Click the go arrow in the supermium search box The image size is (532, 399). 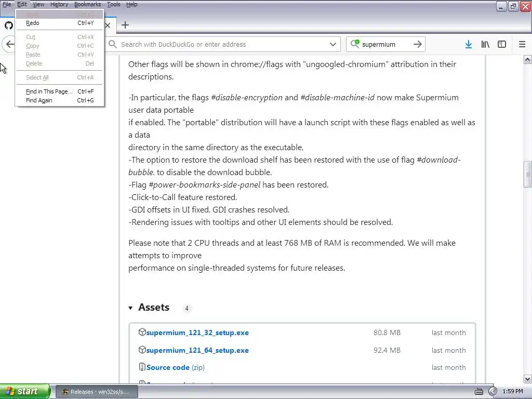coord(418,45)
